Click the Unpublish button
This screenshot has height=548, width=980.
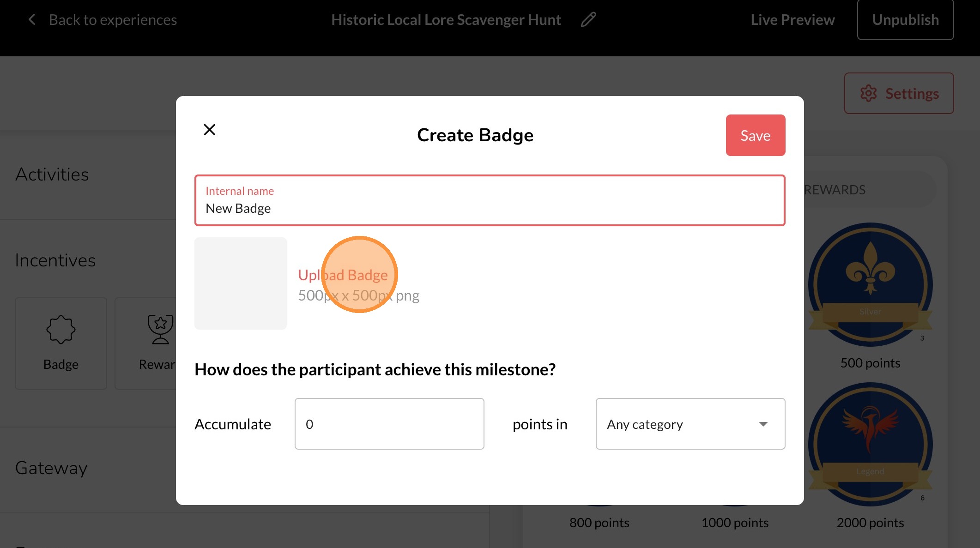905,20
